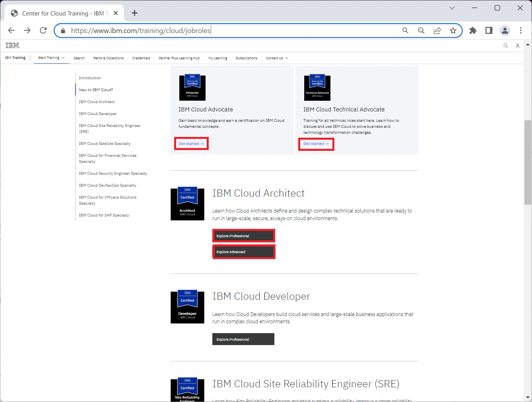The image size is (532, 402).
Task: Click the zoom-out magnifier icon in address bar
Action: [x=421, y=31]
